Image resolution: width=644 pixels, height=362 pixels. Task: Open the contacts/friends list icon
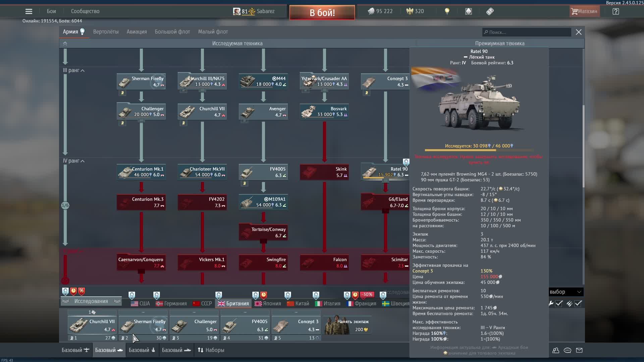click(556, 350)
